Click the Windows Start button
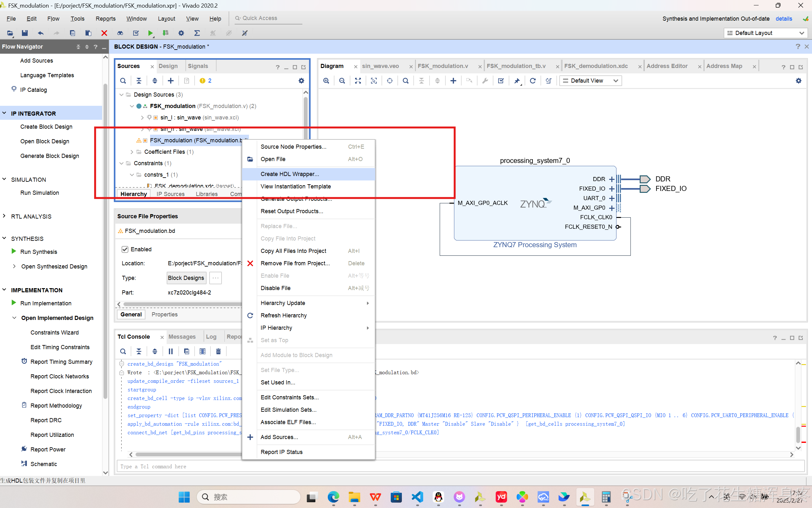Image resolution: width=812 pixels, height=508 pixels. pyautogui.click(x=184, y=497)
